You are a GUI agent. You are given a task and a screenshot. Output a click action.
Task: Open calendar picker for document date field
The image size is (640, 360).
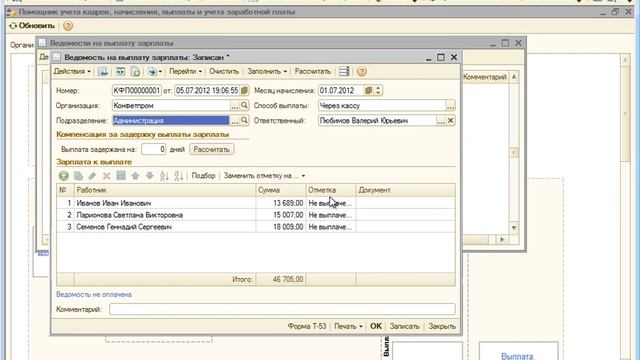[244, 90]
